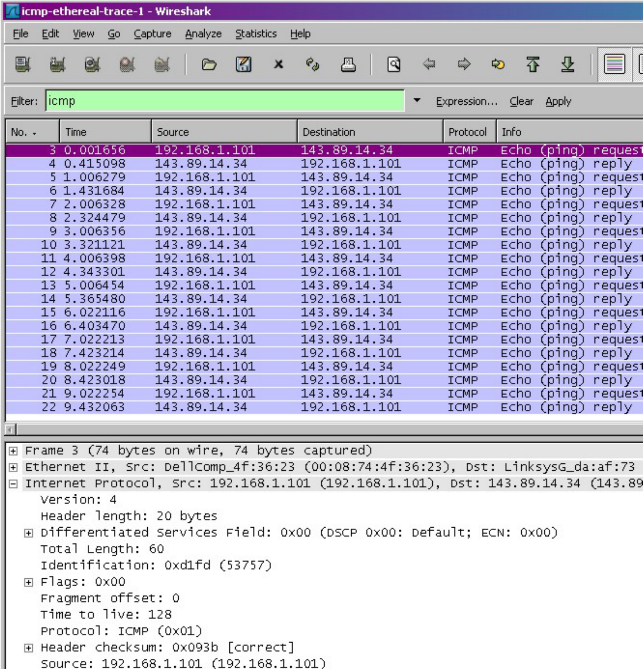Click packet list horizontal scrollbar left arrow
Image resolution: width=644 pixels, height=671 pixels.
point(11,430)
